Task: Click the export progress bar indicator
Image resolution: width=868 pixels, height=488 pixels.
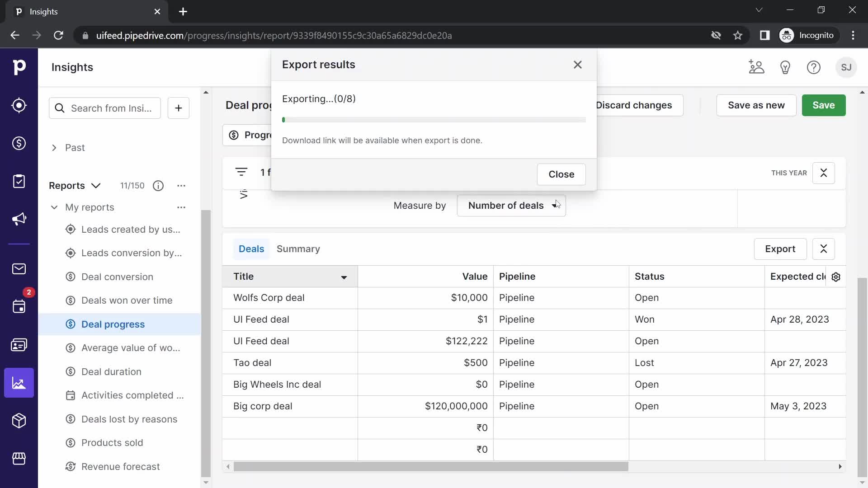Action: tap(284, 119)
